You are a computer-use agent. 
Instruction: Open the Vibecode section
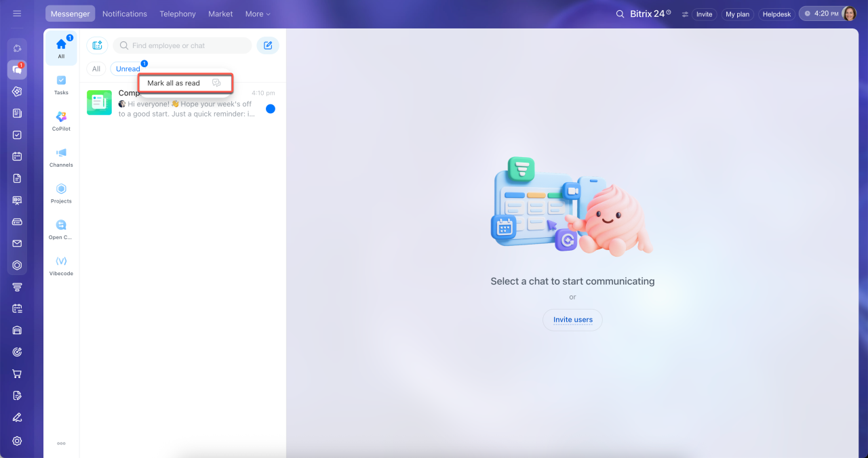point(61,266)
